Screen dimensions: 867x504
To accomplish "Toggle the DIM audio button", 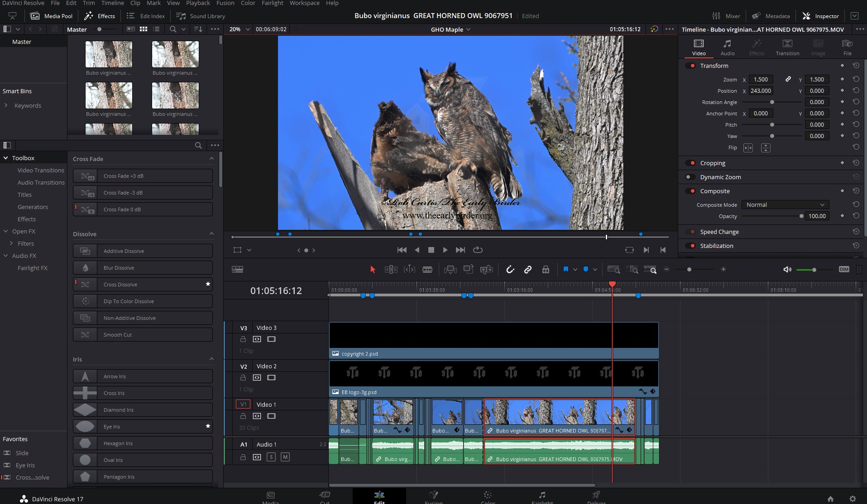I will [844, 269].
